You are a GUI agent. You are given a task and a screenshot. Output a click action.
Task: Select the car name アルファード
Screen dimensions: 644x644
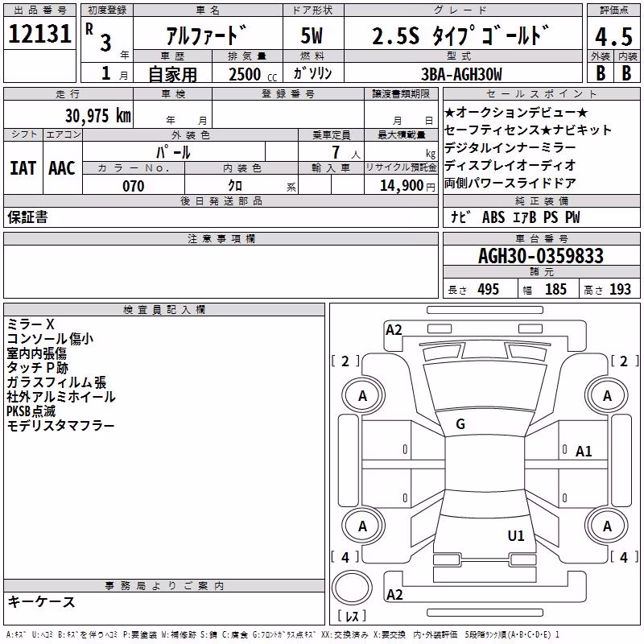click(x=208, y=35)
